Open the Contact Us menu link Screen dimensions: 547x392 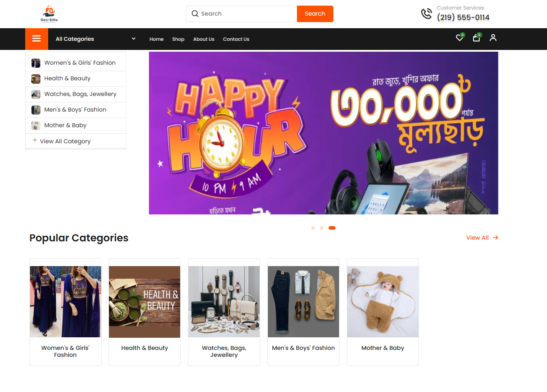coord(236,39)
